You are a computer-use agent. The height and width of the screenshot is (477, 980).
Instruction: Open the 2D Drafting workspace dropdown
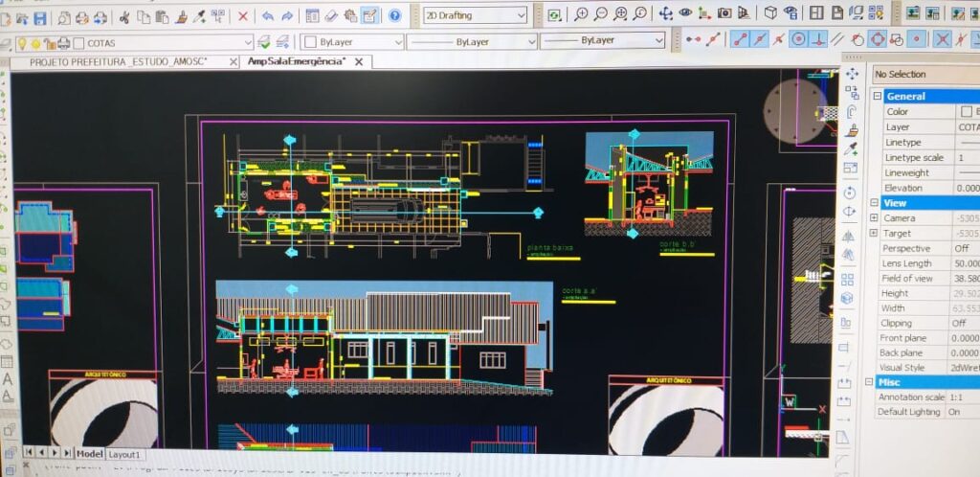click(476, 15)
